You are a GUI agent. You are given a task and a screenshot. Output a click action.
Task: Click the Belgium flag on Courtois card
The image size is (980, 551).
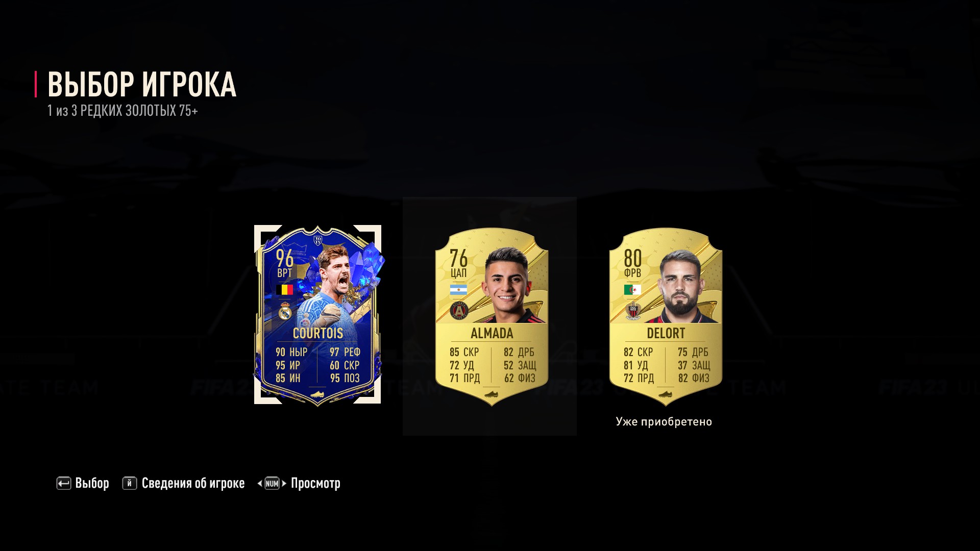284,290
